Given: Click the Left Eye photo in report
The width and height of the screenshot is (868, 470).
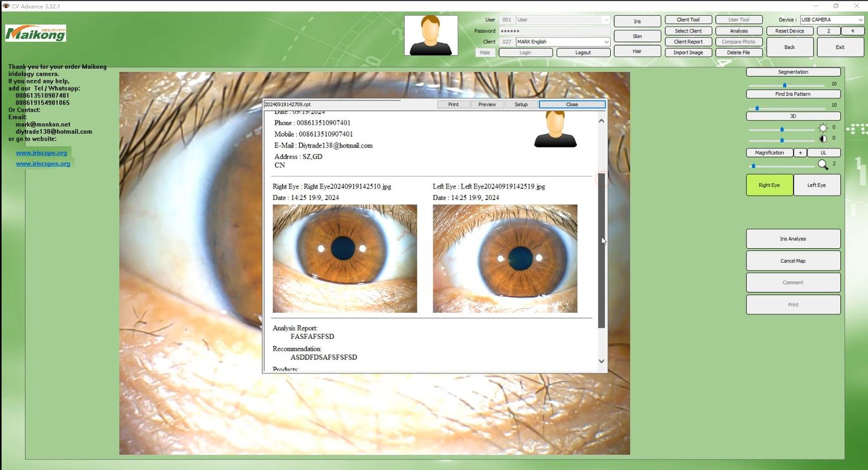Looking at the screenshot, I should [505, 259].
